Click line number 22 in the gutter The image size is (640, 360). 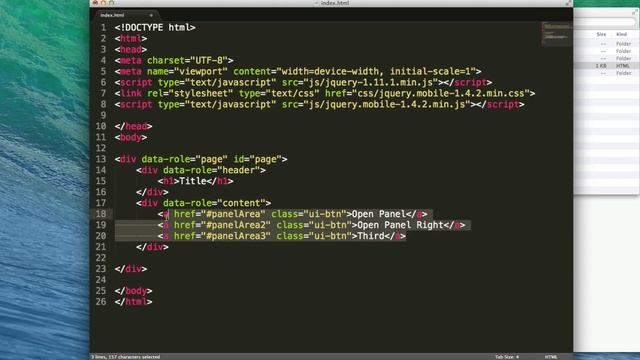101,258
